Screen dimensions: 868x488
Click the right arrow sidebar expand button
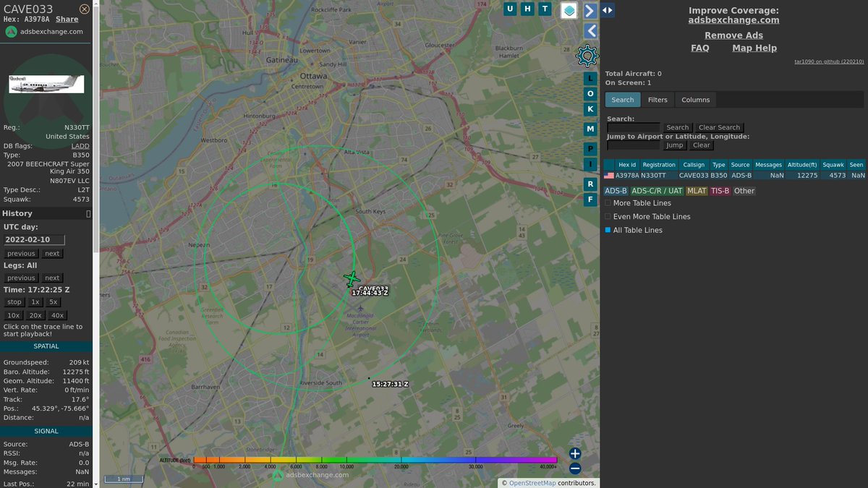[x=590, y=10]
